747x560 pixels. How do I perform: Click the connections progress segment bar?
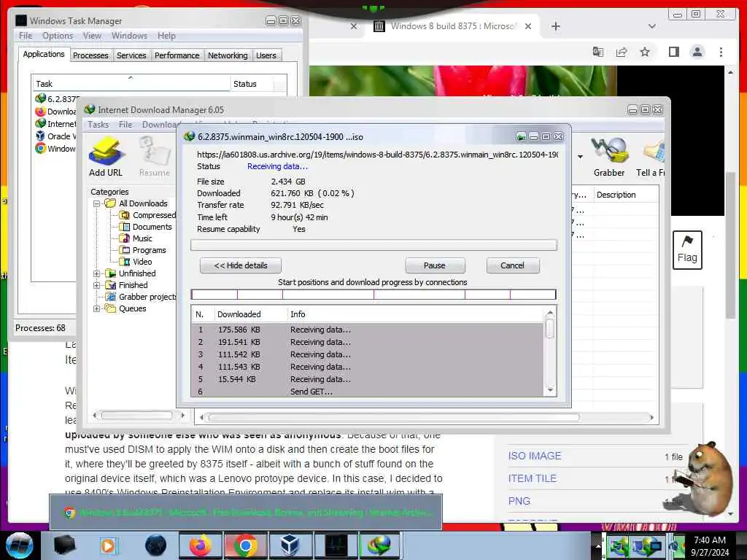[373, 295]
